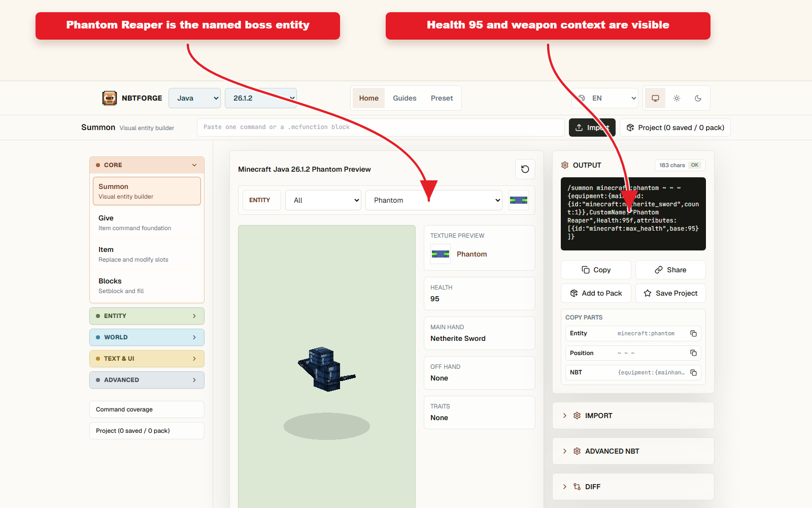Expand the ADVANCED sidebar section

point(147,380)
